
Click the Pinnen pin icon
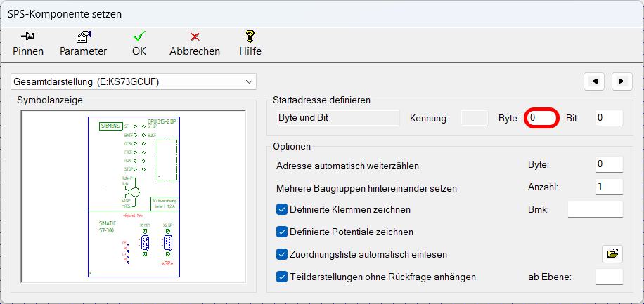28,37
